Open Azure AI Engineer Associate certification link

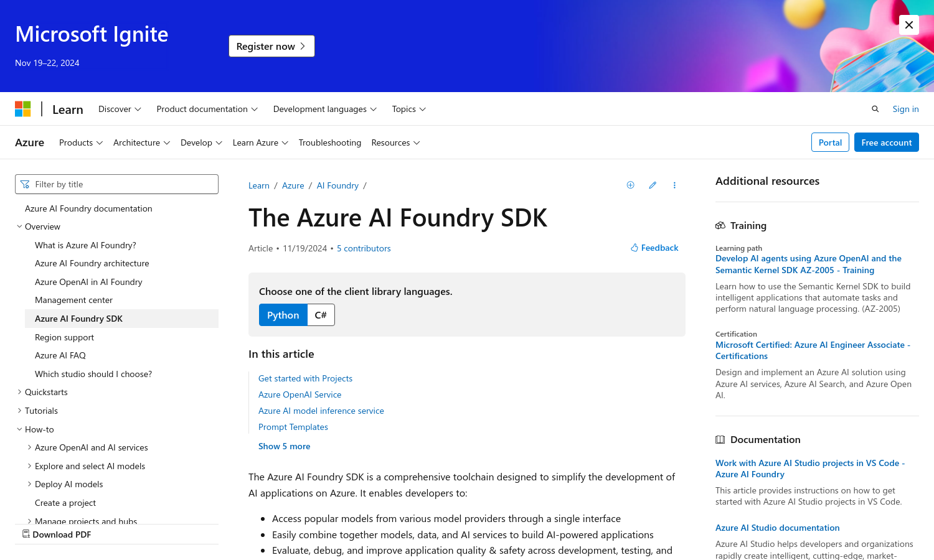click(813, 350)
